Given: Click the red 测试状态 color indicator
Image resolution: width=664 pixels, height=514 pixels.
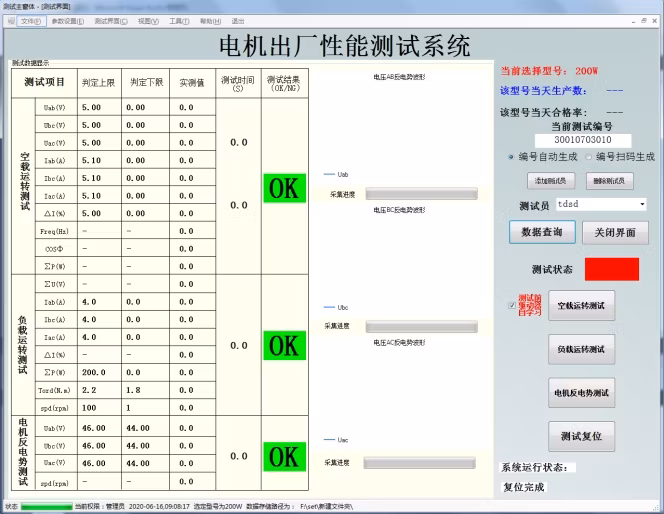Looking at the screenshot, I should (611, 269).
